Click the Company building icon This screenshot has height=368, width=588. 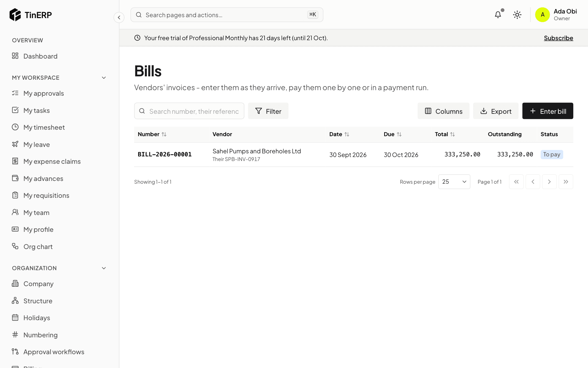point(15,284)
